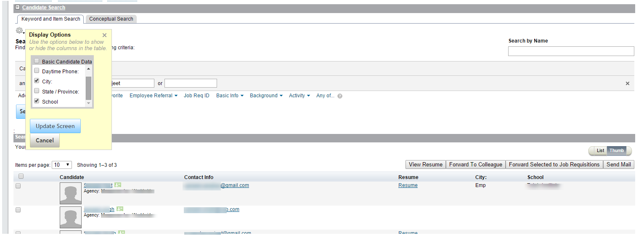This screenshot has width=644, height=238.
Task: Check the Basic Candidate Data checkbox
Action: [37, 61]
